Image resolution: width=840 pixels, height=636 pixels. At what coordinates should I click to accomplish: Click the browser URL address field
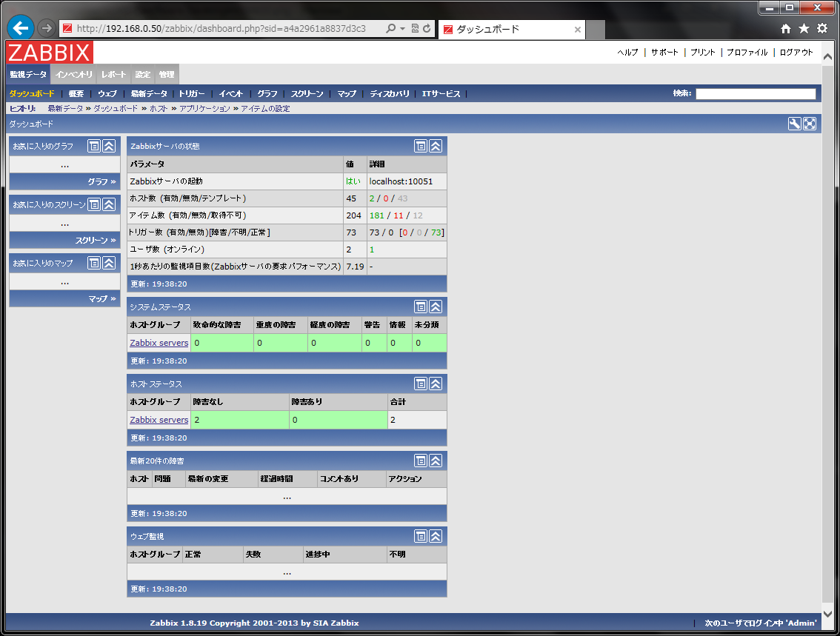pos(221,28)
